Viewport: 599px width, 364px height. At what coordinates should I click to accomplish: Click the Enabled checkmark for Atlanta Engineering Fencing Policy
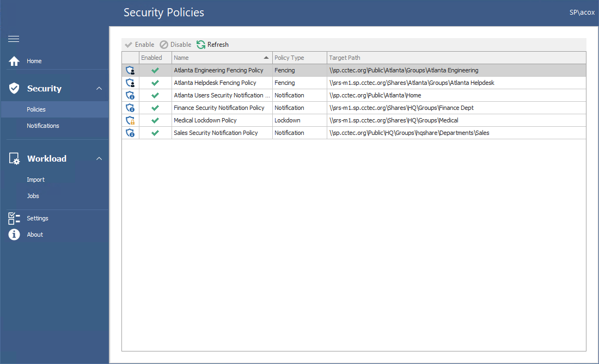155,70
